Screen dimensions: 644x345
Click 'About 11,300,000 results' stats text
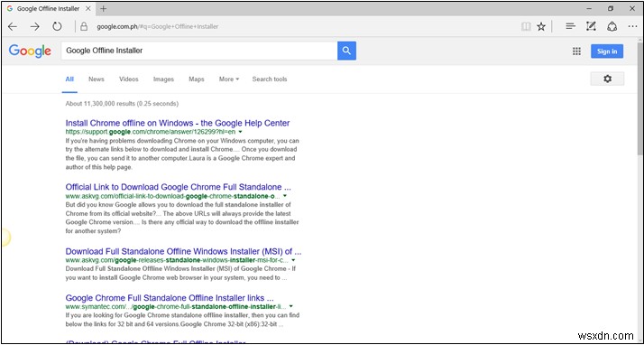pos(122,104)
